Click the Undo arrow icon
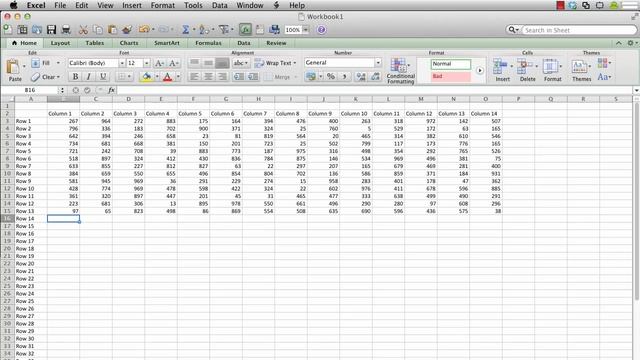Screen dimensions: 640x360 (x=144, y=29)
